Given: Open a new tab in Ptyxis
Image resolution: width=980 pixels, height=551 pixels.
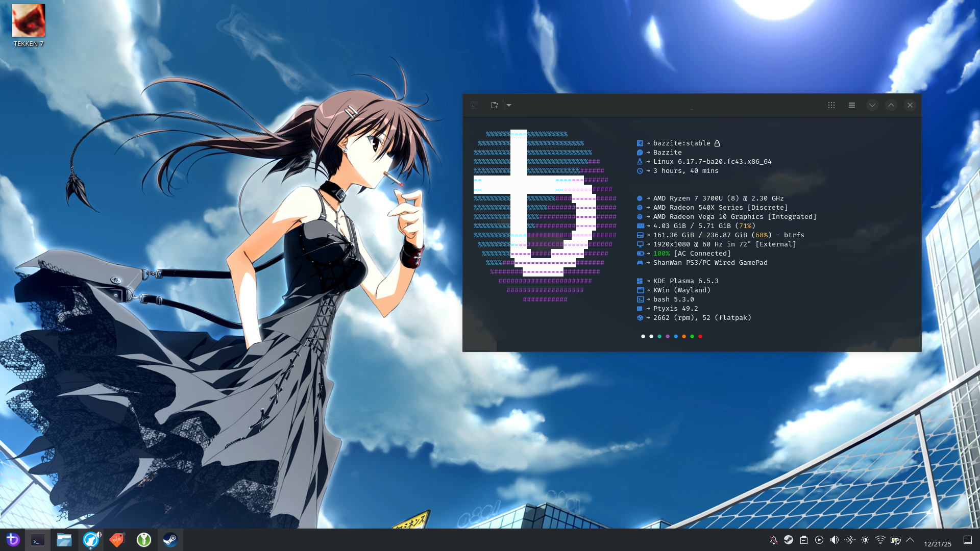Looking at the screenshot, I should click(x=494, y=105).
